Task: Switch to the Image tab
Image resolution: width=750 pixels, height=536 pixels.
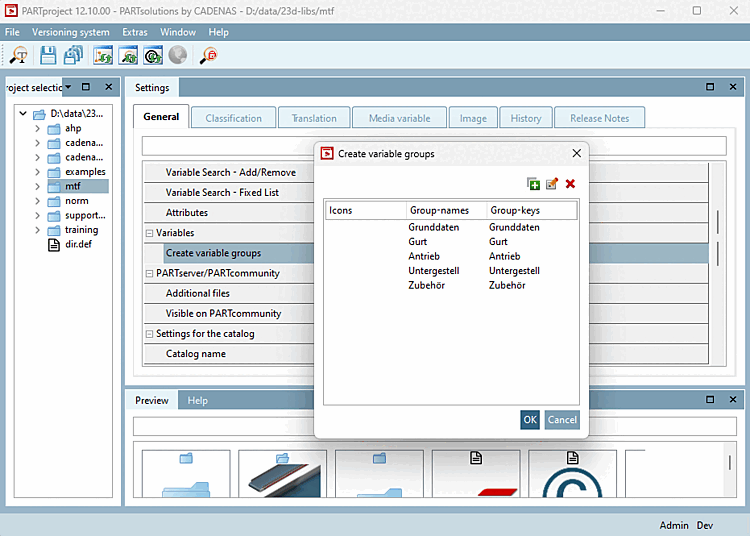Action: click(473, 118)
